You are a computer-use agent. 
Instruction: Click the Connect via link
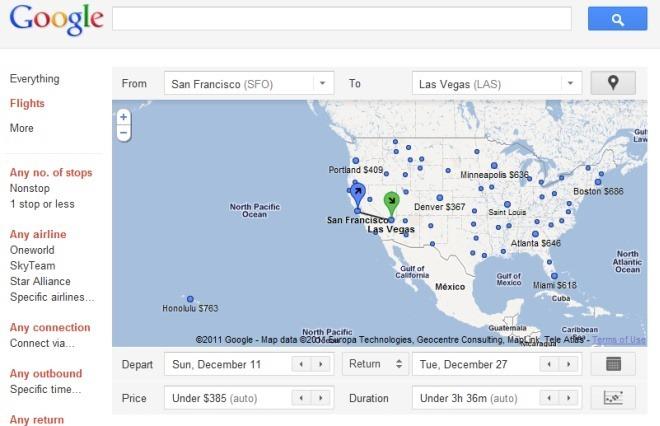pyautogui.click(x=42, y=344)
